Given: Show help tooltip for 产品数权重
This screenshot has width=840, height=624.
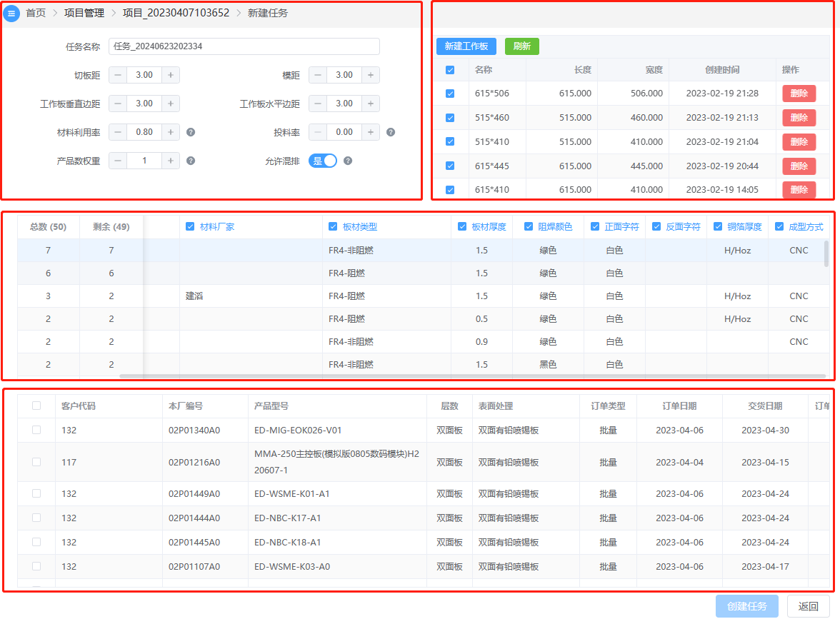Looking at the screenshot, I should click(191, 161).
